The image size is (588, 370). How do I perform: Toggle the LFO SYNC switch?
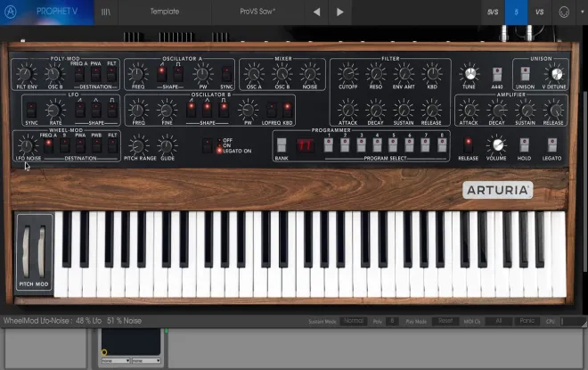pos(31,111)
